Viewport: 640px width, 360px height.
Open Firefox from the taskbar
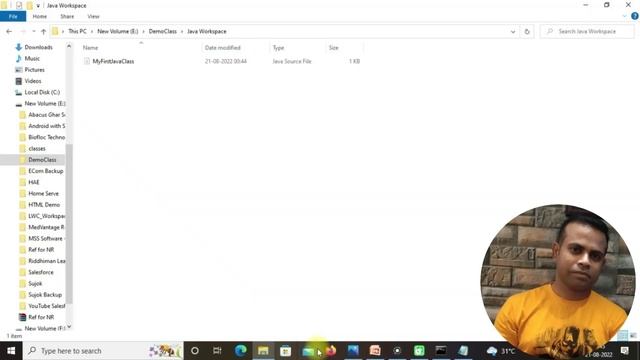click(x=331, y=351)
